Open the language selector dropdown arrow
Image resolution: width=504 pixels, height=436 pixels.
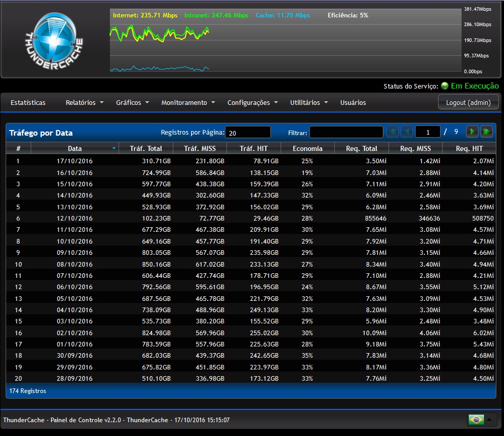coord(490,420)
